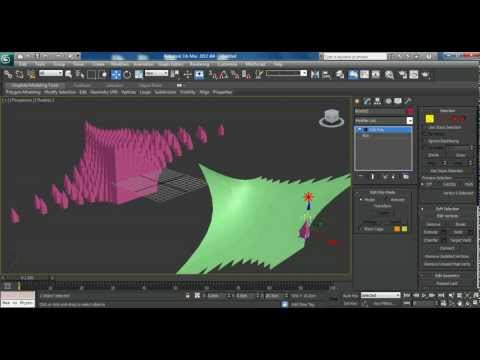
Task: Click the Render Production teapot icon
Action: [x=426, y=74]
